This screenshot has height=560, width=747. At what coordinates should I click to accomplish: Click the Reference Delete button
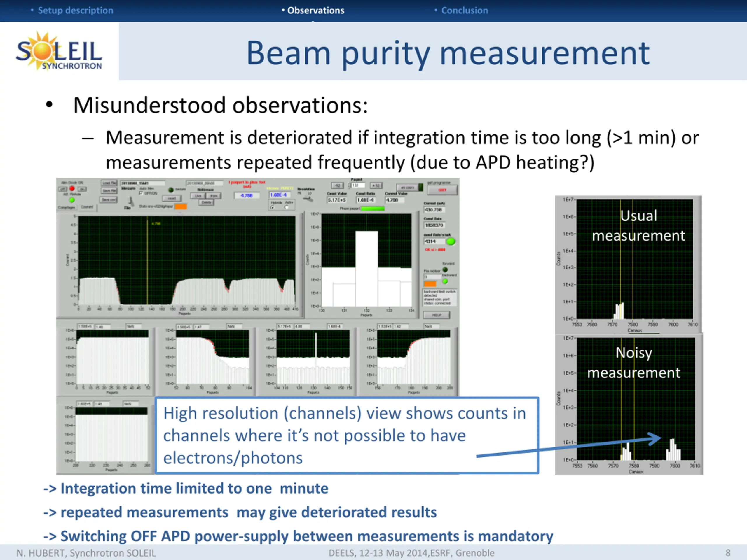206,202
